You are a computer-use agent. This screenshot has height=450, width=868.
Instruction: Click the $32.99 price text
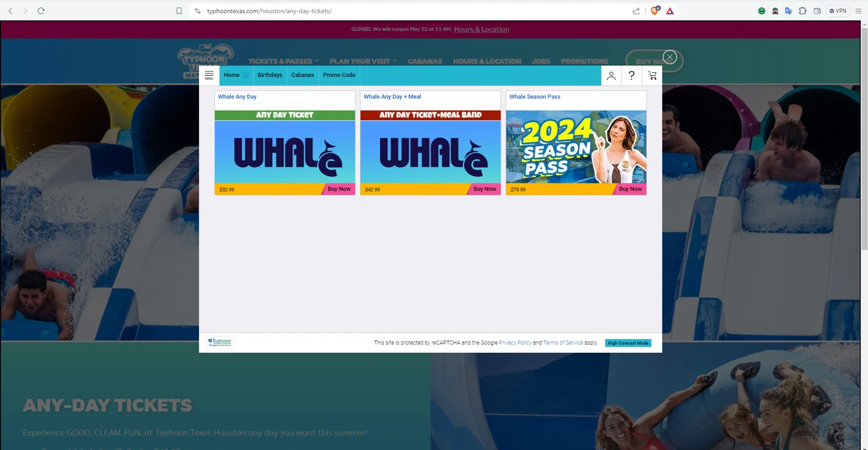[227, 190]
